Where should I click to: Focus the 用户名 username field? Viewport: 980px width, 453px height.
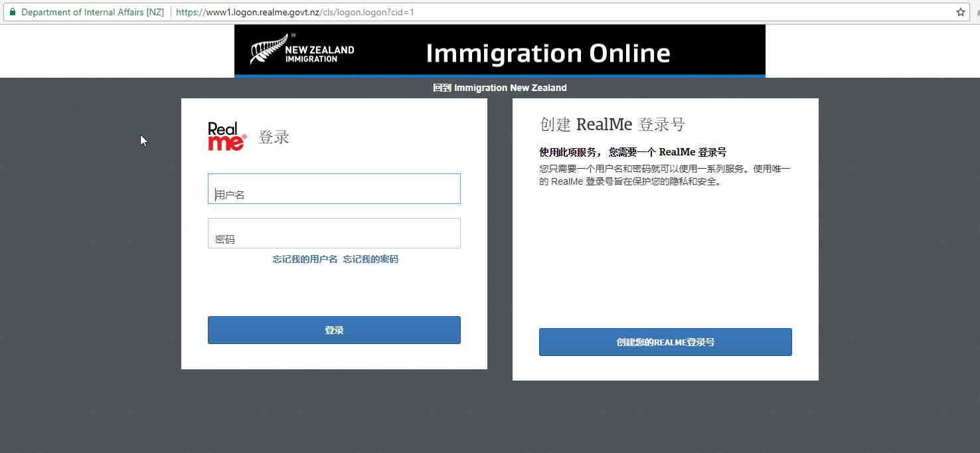click(334, 189)
